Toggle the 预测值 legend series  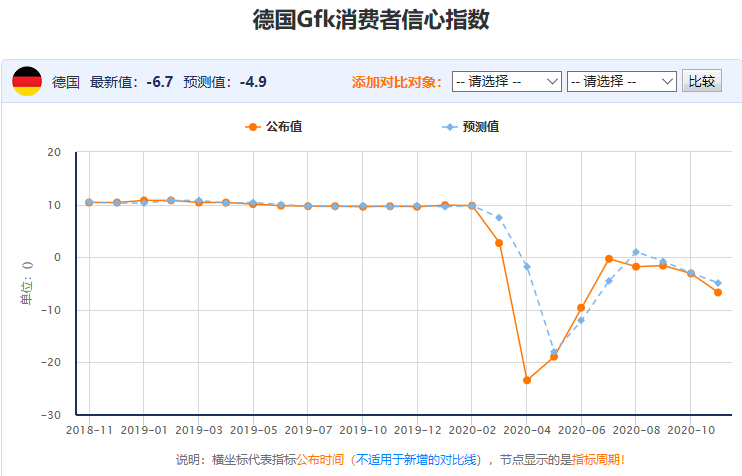(x=470, y=127)
